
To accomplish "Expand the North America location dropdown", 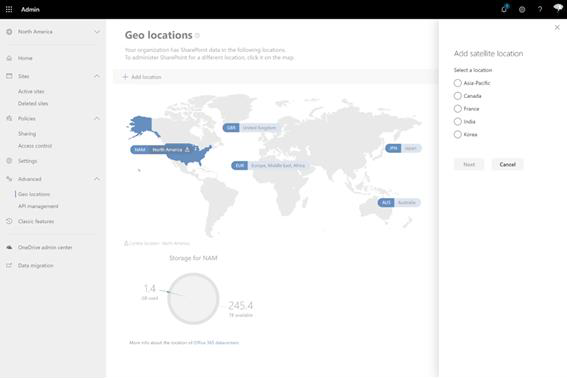I will point(97,32).
